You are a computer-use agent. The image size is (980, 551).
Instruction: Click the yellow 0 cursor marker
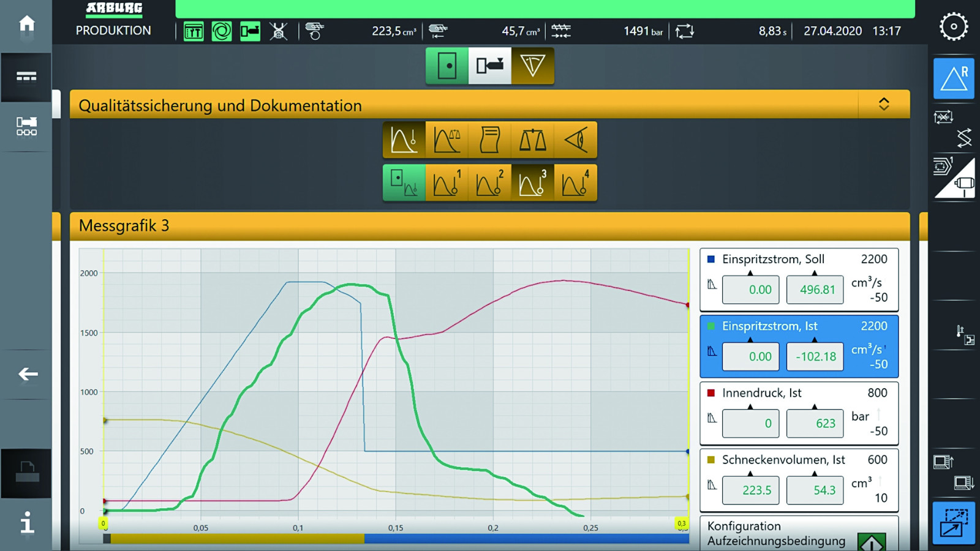(x=104, y=523)
